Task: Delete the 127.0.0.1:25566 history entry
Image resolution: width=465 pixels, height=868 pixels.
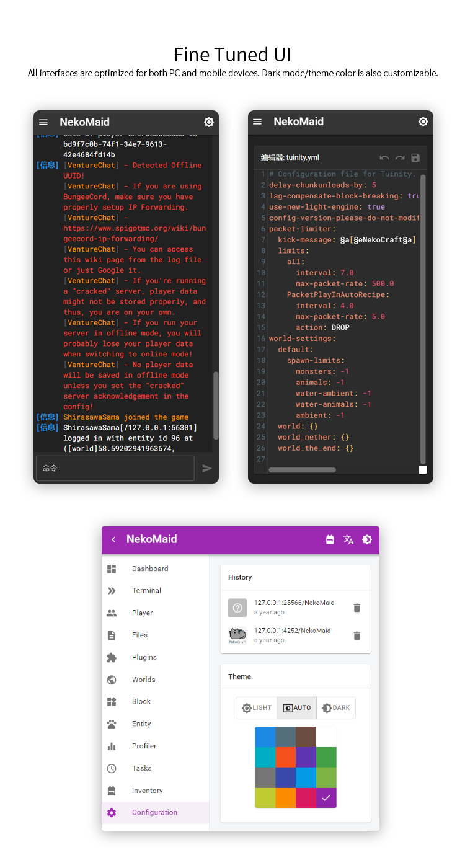Action: coord(357,608)
